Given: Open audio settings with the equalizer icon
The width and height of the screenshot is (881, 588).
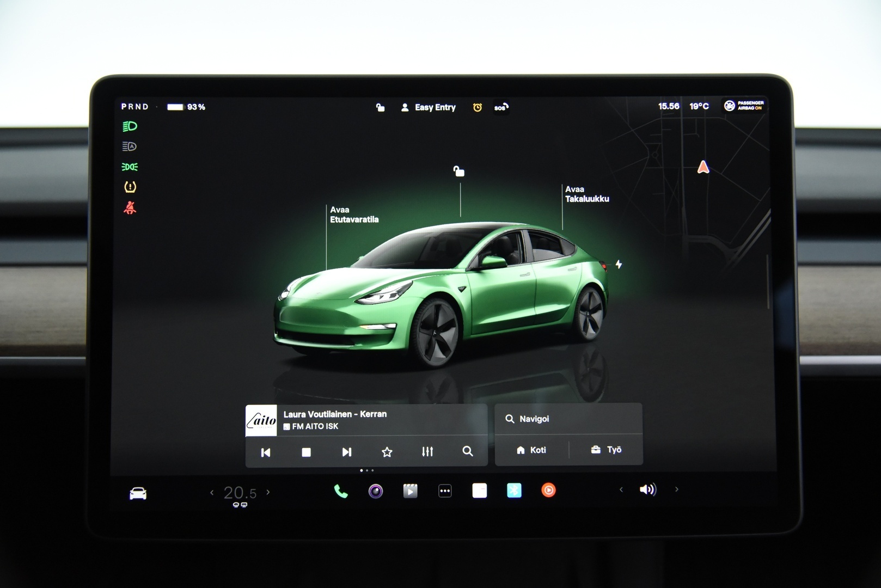Looking at the screenshot, I should (x=428, y=451).
